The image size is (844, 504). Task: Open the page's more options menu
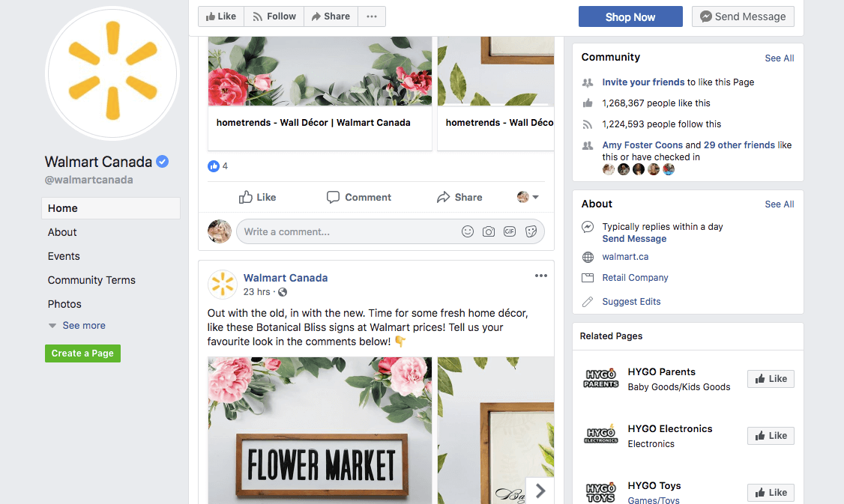[x=372, y=16]
